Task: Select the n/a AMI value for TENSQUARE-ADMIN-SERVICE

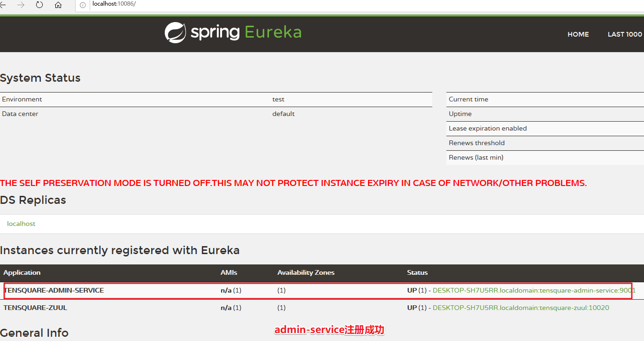Action: click(226, 290)
